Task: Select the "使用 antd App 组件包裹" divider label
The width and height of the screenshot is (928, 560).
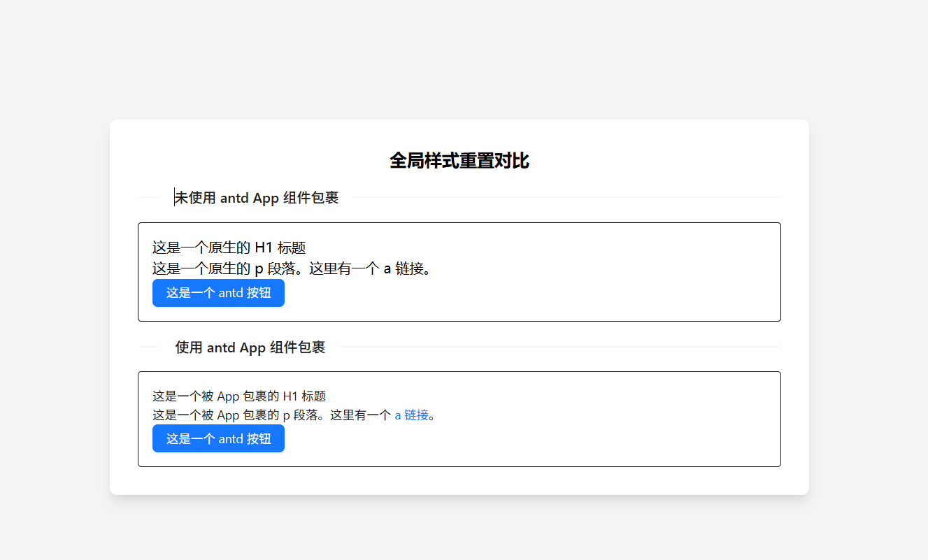Action: click(x=250, y=347)
